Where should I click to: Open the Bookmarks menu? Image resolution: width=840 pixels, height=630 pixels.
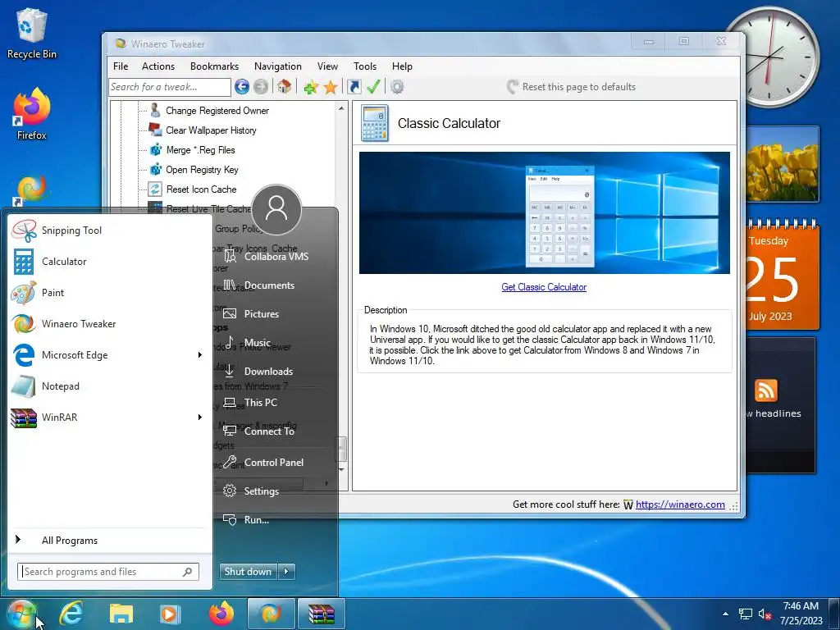(214, 66)
